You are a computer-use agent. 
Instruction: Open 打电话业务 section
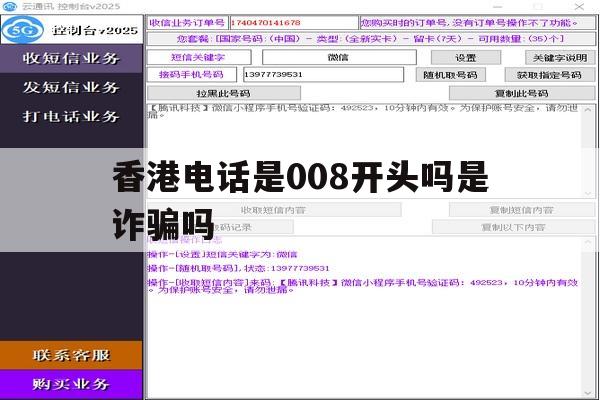click(x=71, y=116)
